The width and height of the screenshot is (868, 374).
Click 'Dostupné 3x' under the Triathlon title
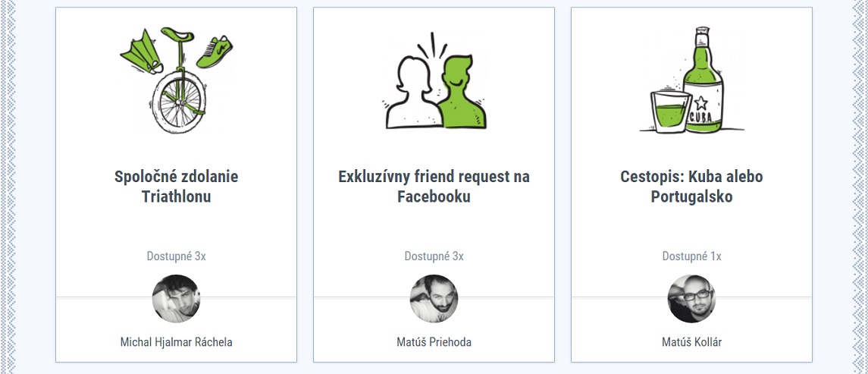click(176, 256)
